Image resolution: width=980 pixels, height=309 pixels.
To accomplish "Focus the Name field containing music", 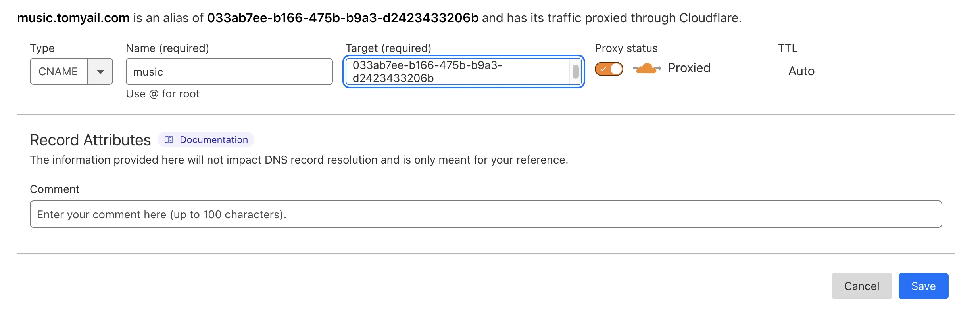I will 229,72.
